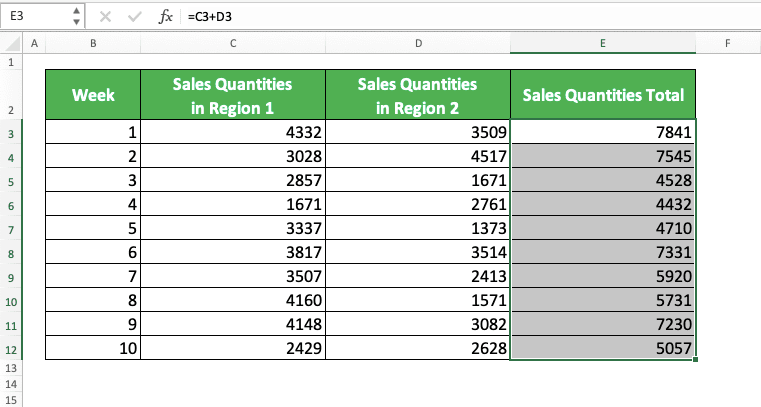
Task: Click the fill handle at selection corner
Action: (695, 359)
